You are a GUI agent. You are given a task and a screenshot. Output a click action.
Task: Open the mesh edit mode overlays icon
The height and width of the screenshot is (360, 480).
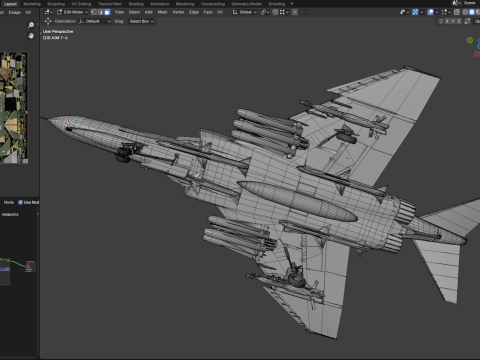point(445,12)
